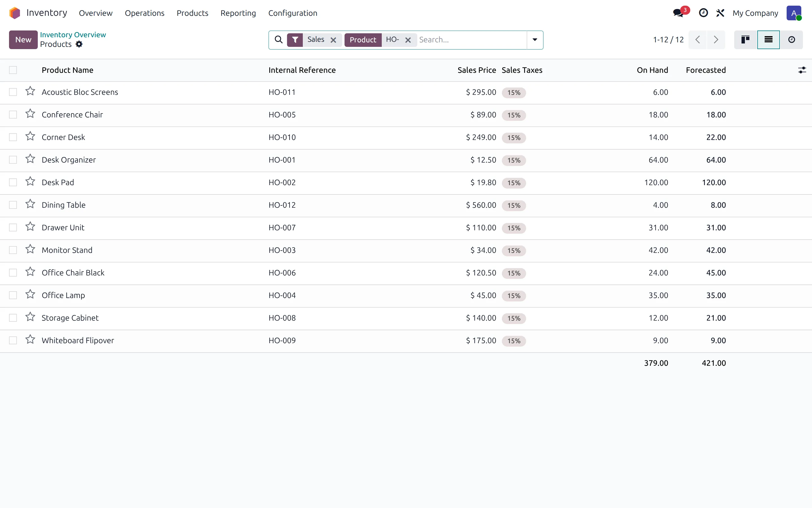
Task: Click the Products gear actions icon
Action: coord(79,44)
